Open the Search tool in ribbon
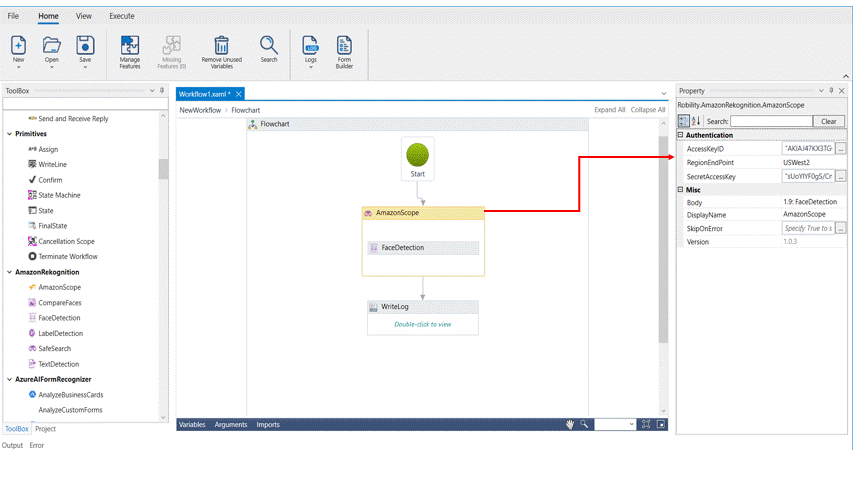The width and height of the screenshot is (853, 480). tap(269, 46)
